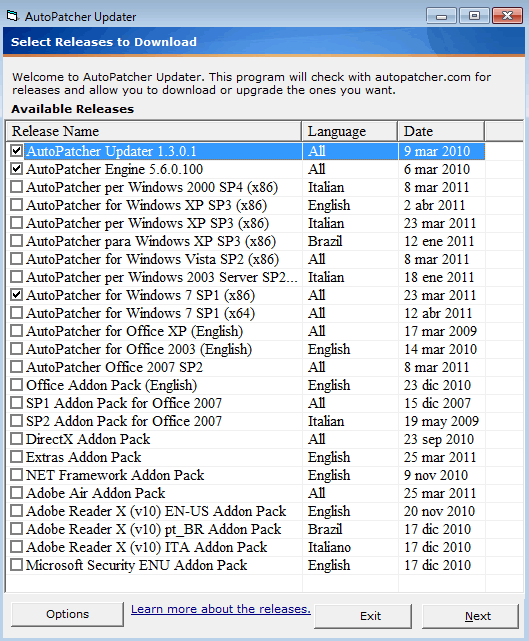Click the Release Name column header
This screenshot has height=641, width=529.
tap(154, 131)
